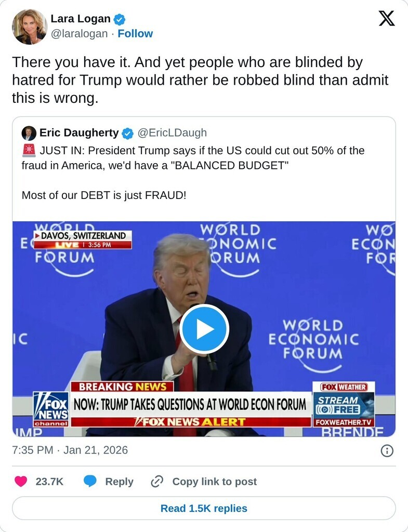Open the @EricLDaugh handle

172,132
